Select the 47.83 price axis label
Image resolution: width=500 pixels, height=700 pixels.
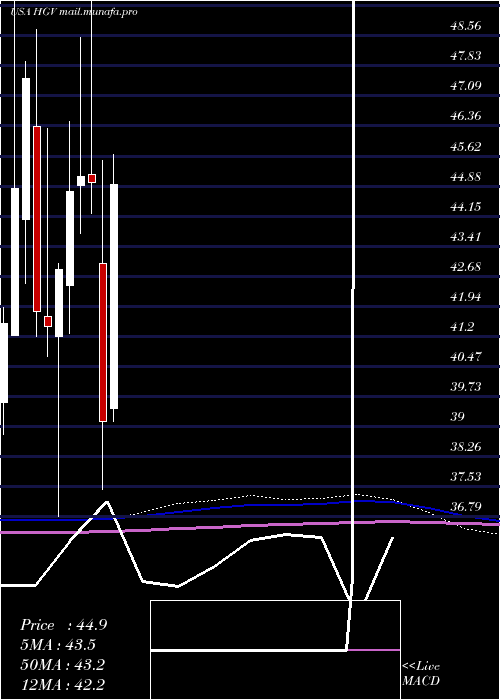[466, 56]
